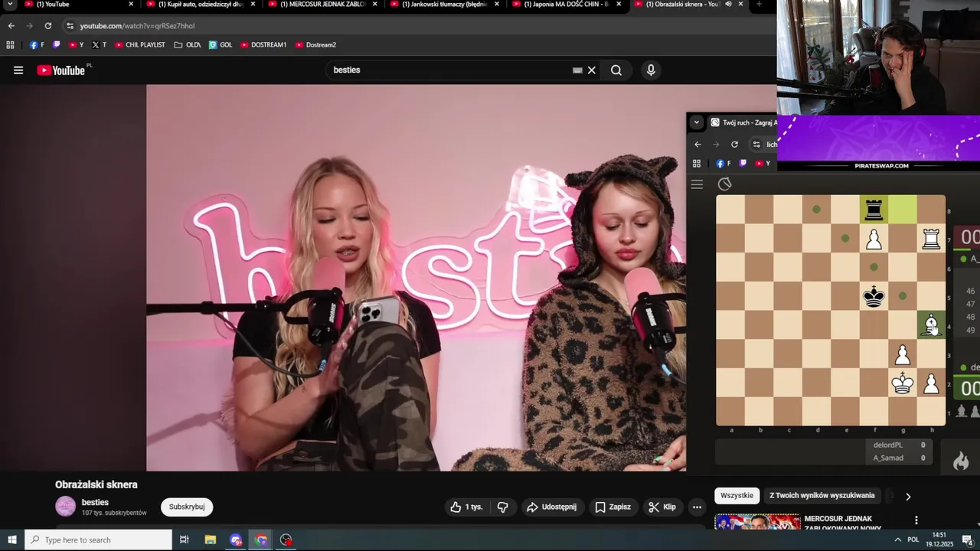Go back in main browser window
The image size is (980, 551).
(x=11, y=26)
